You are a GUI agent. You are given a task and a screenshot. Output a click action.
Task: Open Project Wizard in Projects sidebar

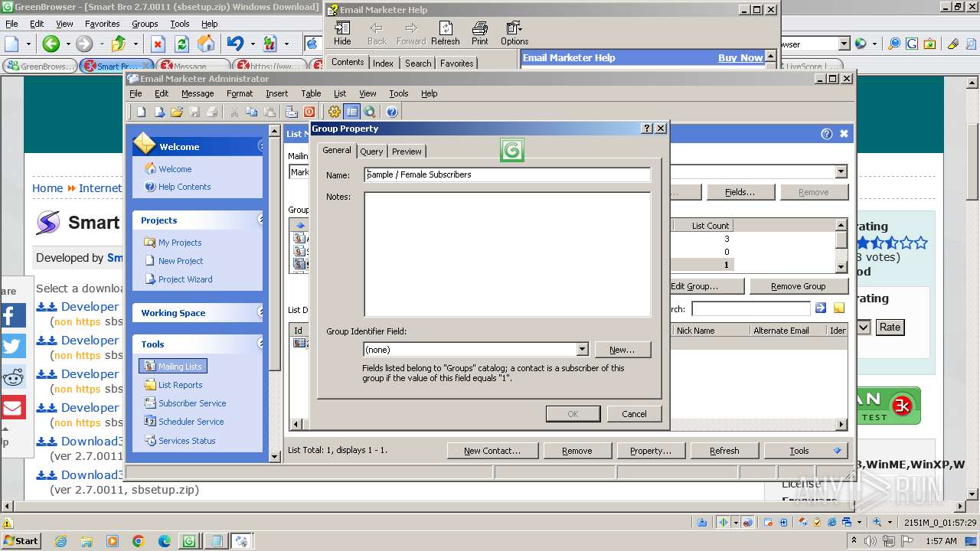point(178,279)
